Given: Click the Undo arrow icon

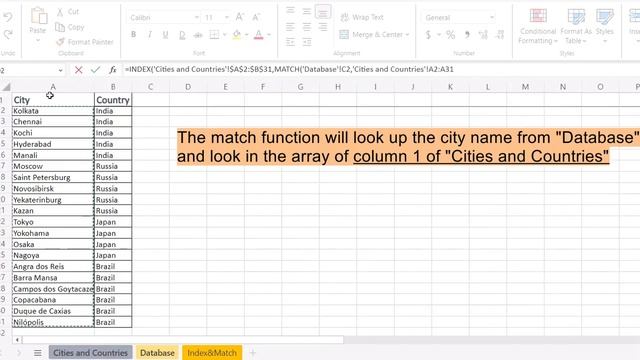Looking at the screenshot, I should point(7,17).
